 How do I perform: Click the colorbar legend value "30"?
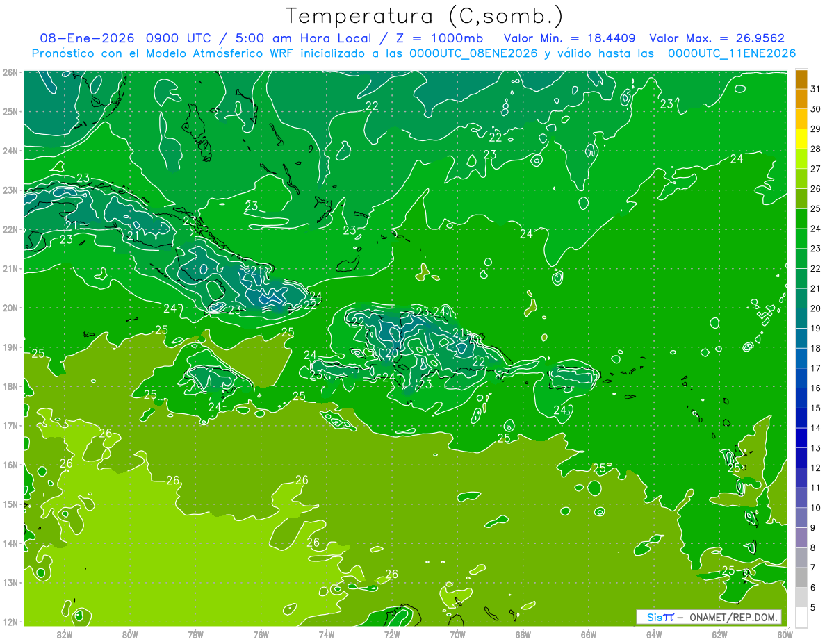point(816,109)
